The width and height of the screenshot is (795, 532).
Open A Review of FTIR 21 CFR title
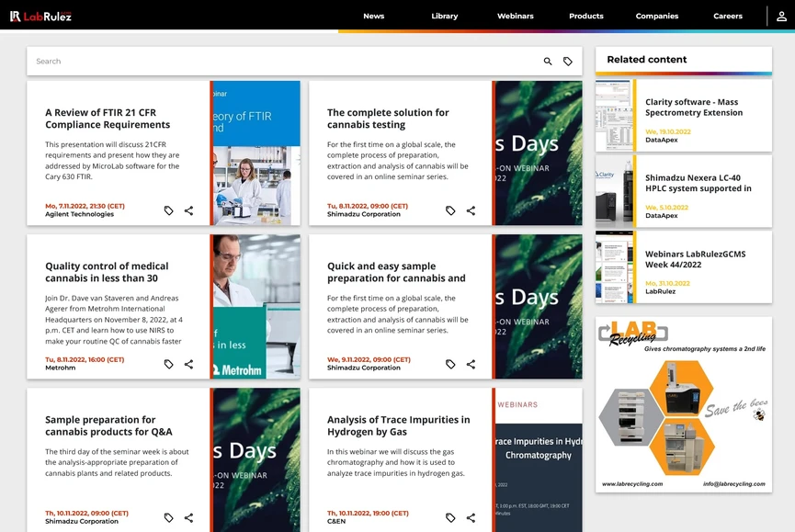tap(108, 119)
